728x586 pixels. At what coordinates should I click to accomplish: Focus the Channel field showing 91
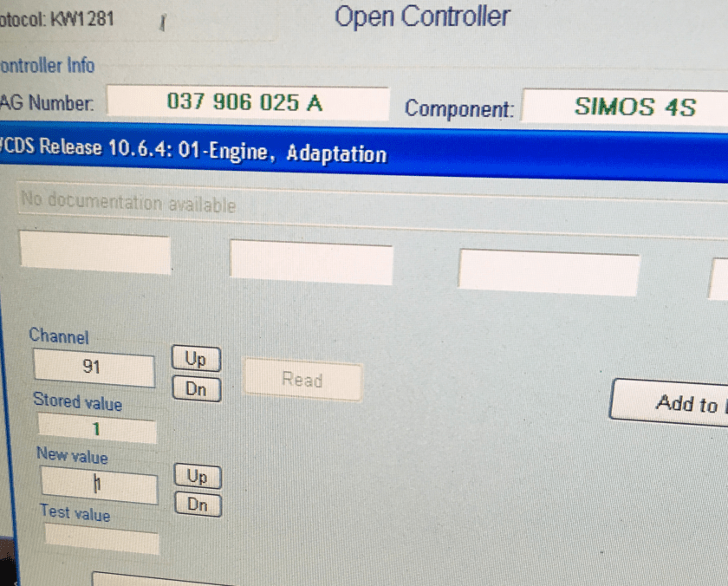pos(93,368)
